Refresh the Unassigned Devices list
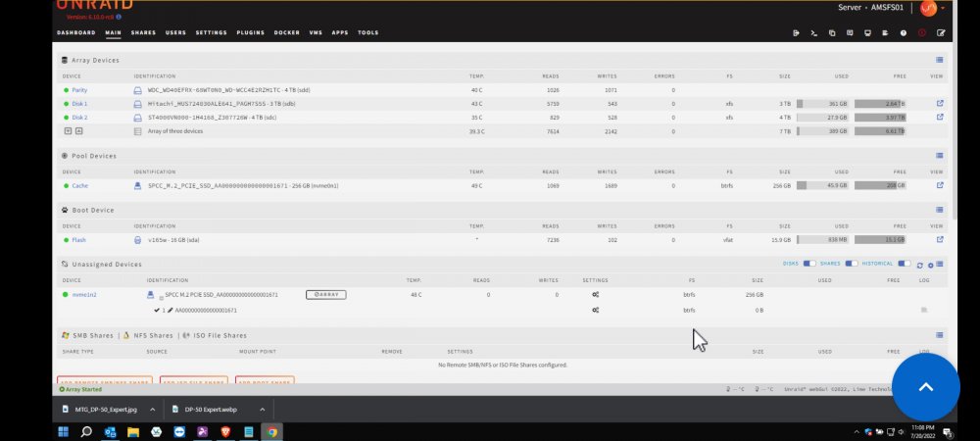Viewport: 980px width, 441px height. coord(920,266)
